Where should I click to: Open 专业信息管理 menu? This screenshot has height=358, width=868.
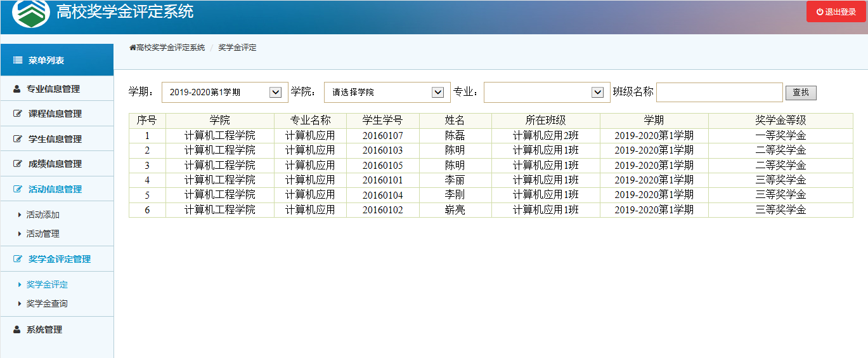pos(57,89)
